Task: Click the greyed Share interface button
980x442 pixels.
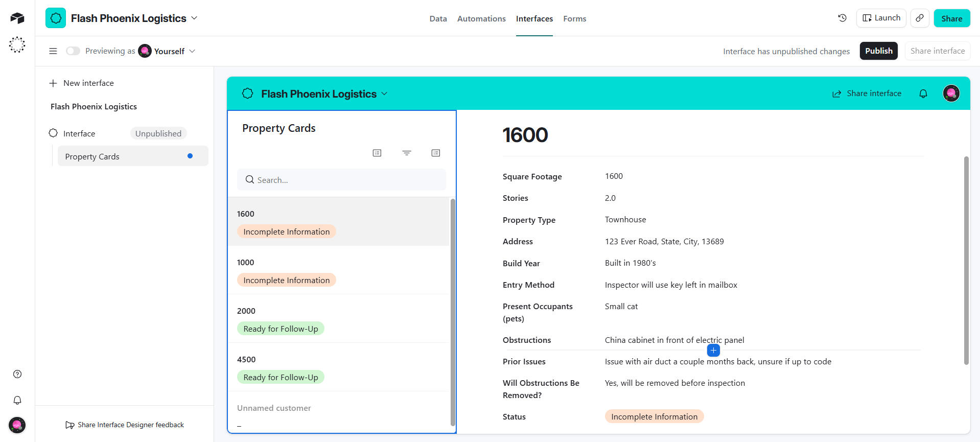Action: click(x=937, y=51)
